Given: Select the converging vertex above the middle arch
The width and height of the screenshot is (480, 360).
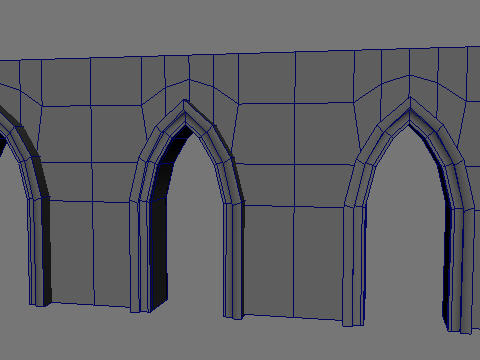Looking at the screenshot, I should [189, 79].
